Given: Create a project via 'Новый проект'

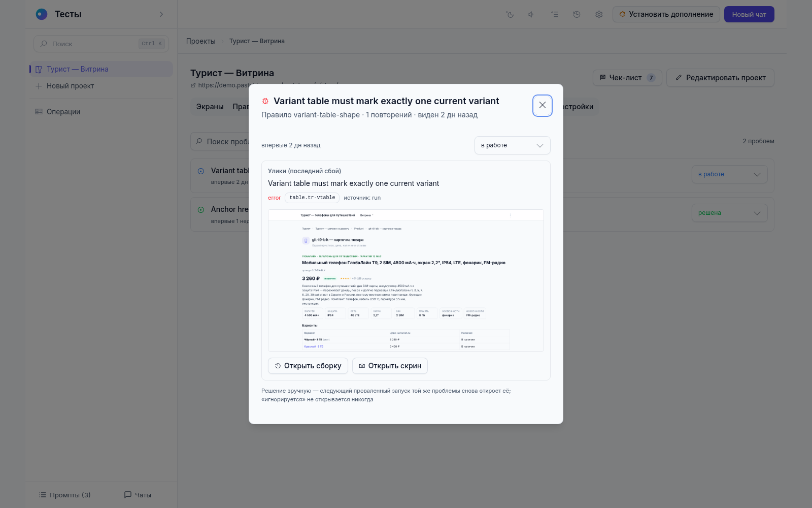Looking at the screenshot, I should tap(101, 86).
